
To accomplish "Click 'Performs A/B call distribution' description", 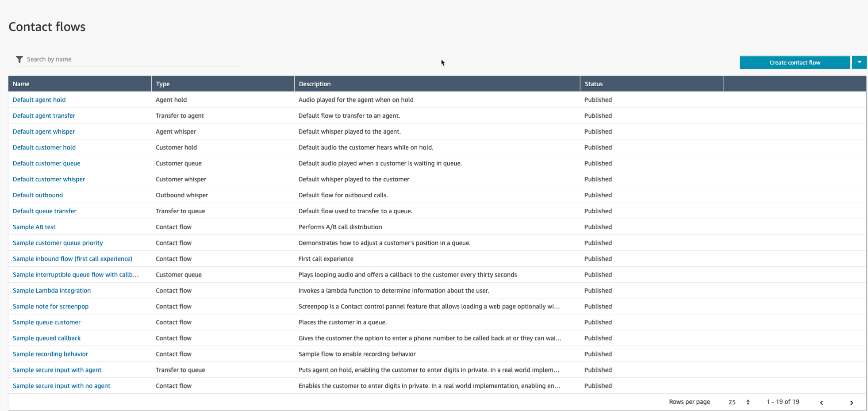I will coord(340,227).
